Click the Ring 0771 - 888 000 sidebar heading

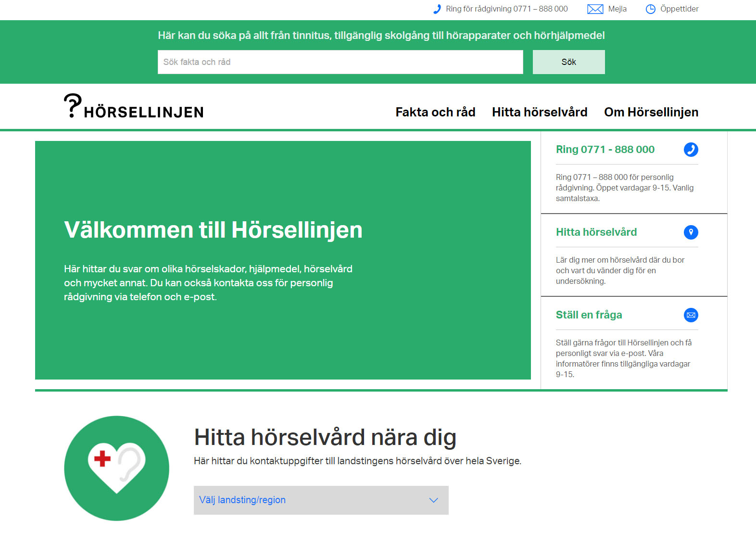[x=605, y=150]
